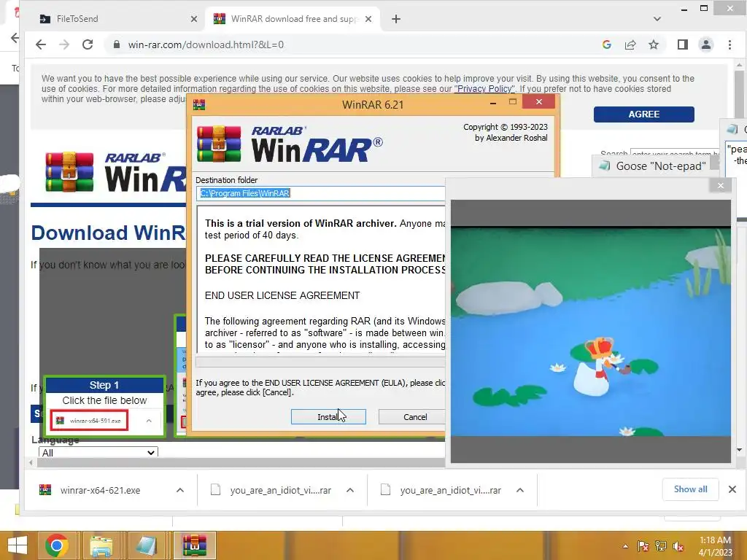The image size is (747, 560).
Task: Open the Language All dropdown
Action: click(98, 452)
